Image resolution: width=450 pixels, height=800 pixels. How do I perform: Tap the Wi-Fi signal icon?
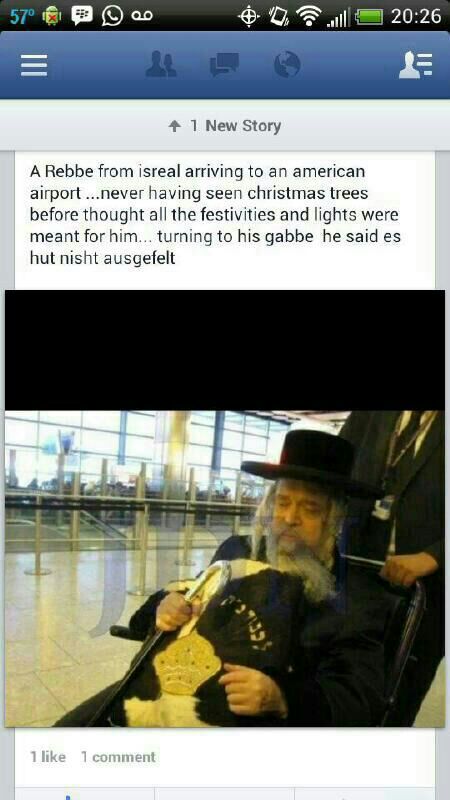tap(309, 16)
